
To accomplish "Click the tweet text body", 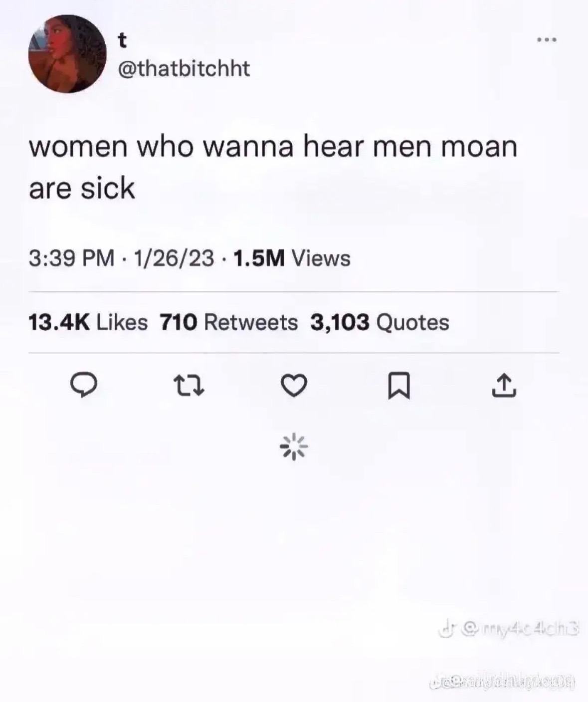I will pyautogui.click(x=273, y=167).
